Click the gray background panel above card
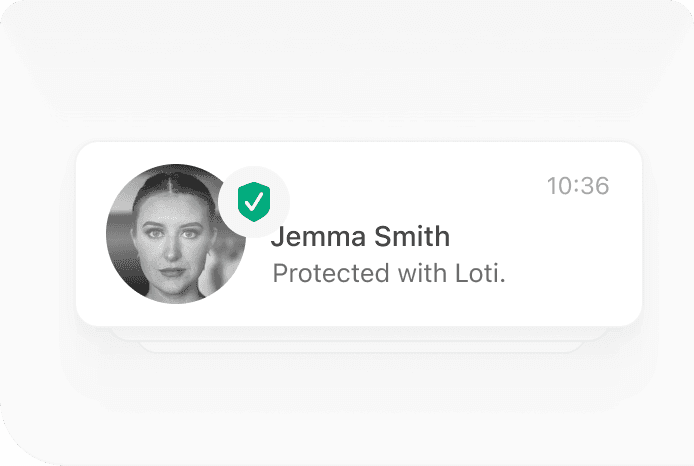The width and height of the screenshot is (694, 466). pos(347,71)
